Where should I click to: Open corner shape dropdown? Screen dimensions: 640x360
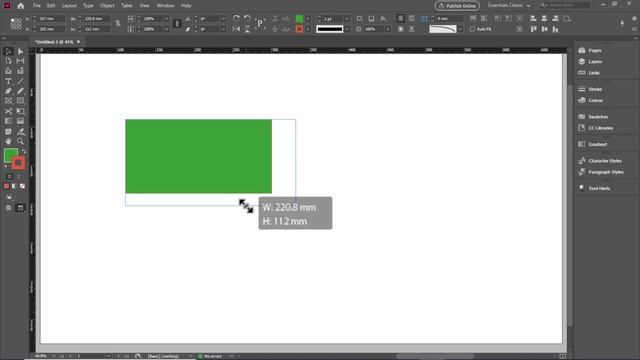pos(460,29)
